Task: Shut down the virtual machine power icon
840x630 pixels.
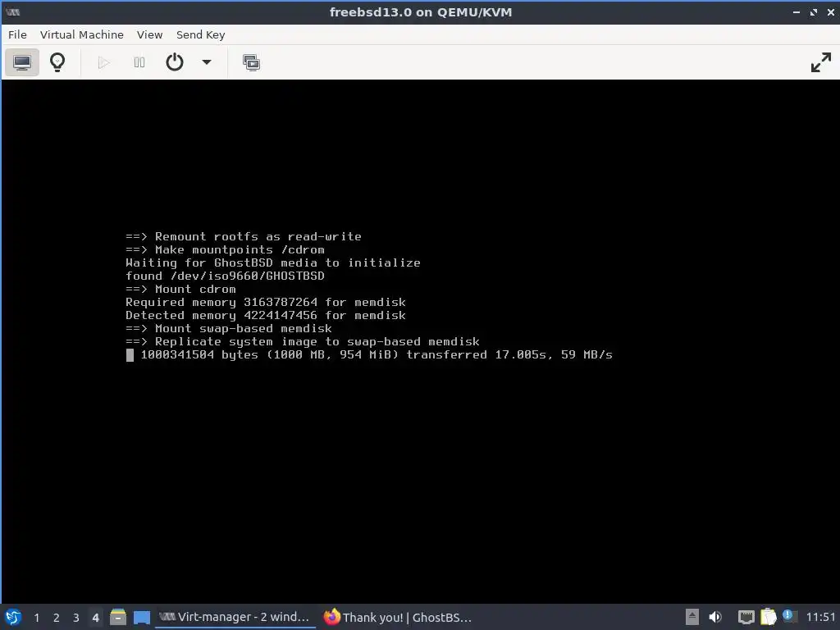Action: (175, 62)
